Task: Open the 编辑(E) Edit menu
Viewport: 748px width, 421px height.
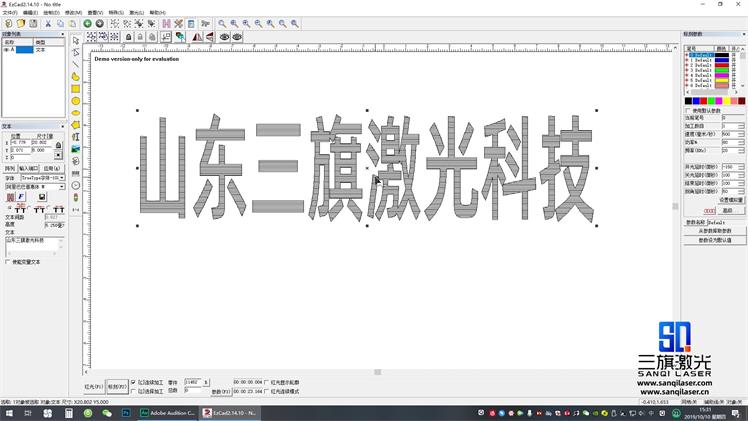Action: [30, 12]
